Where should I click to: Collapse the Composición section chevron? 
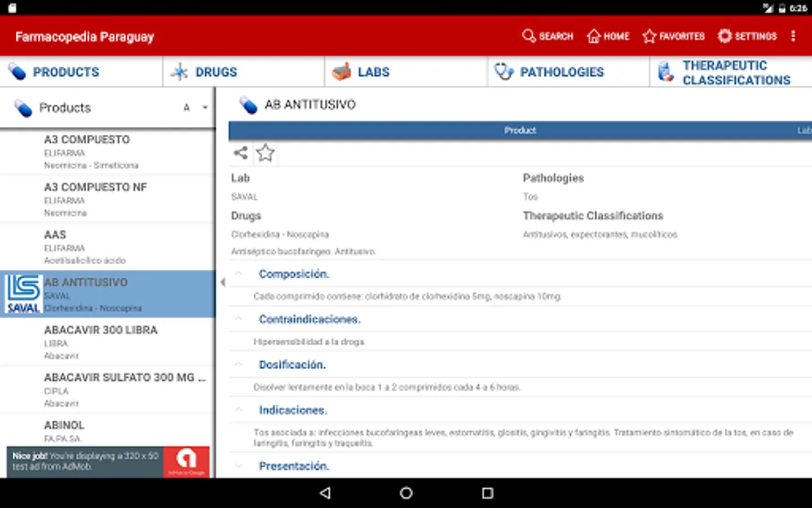pos(239,274)
